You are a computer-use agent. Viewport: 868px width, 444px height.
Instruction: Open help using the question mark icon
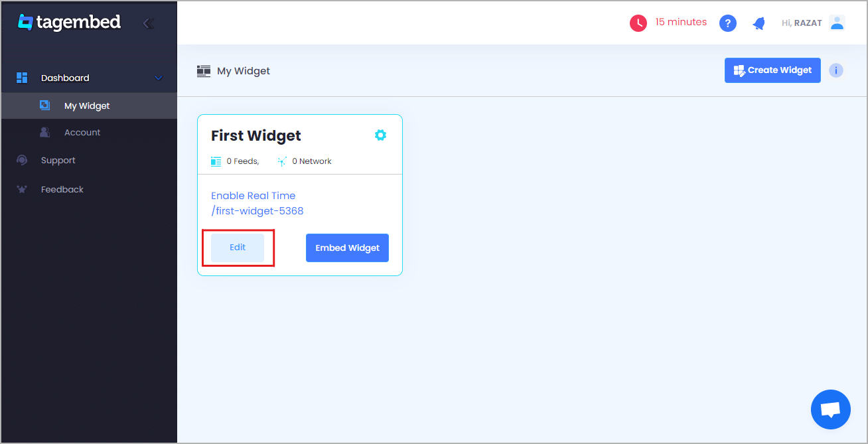[x=728, y=22]
